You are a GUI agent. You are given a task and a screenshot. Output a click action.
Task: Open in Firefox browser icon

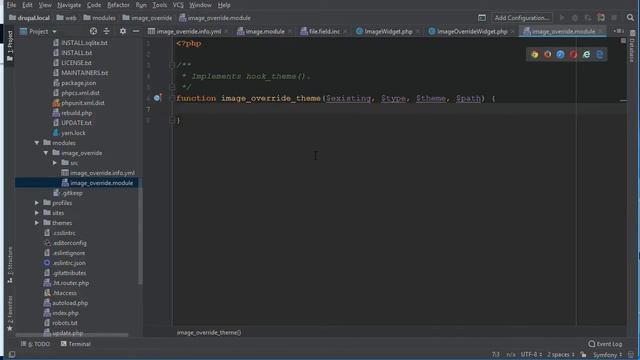point(548,54)
